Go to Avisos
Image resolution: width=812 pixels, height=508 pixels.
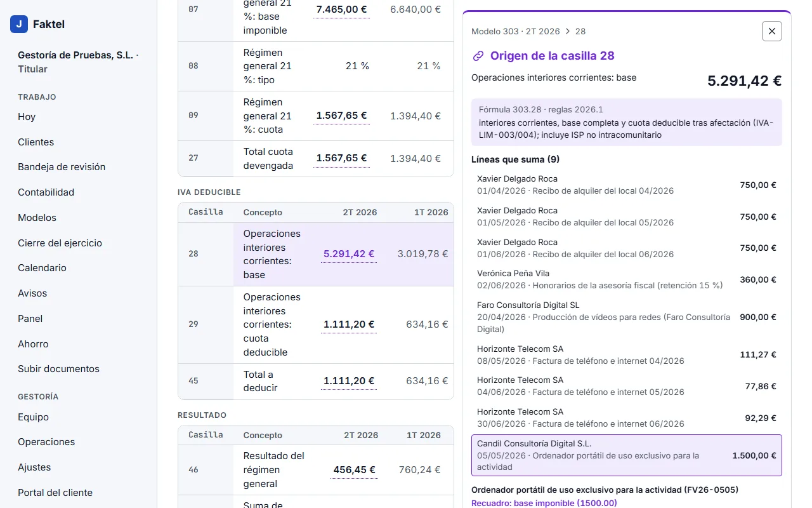click(32, 293)
